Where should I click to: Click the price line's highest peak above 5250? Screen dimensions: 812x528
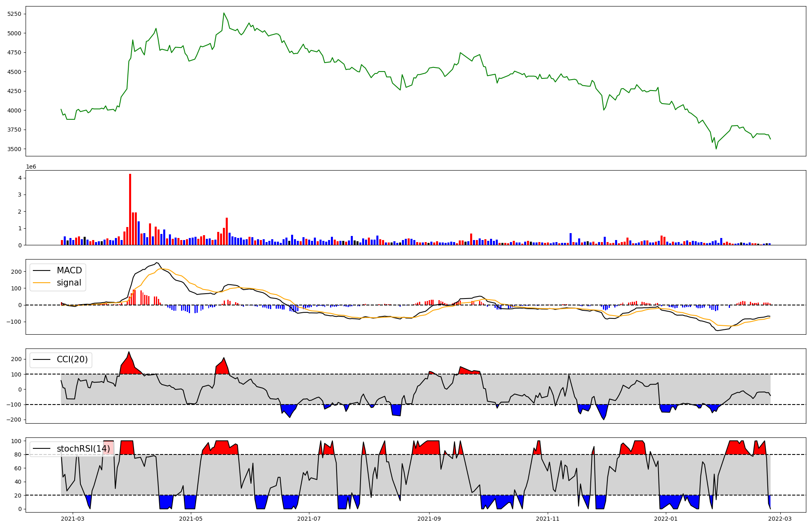click(224, 13)
